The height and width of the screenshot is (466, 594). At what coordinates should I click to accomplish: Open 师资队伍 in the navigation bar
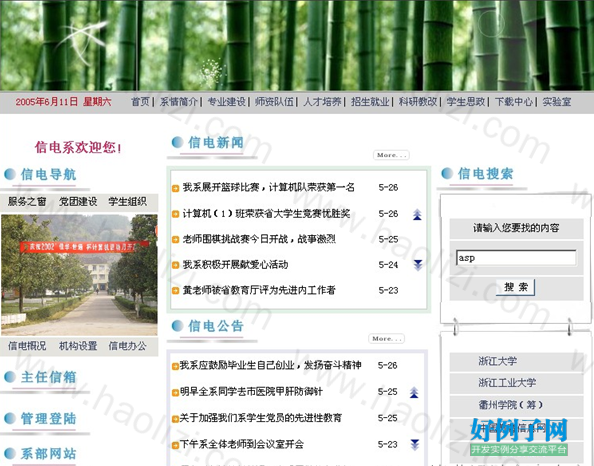coord(274,102)
